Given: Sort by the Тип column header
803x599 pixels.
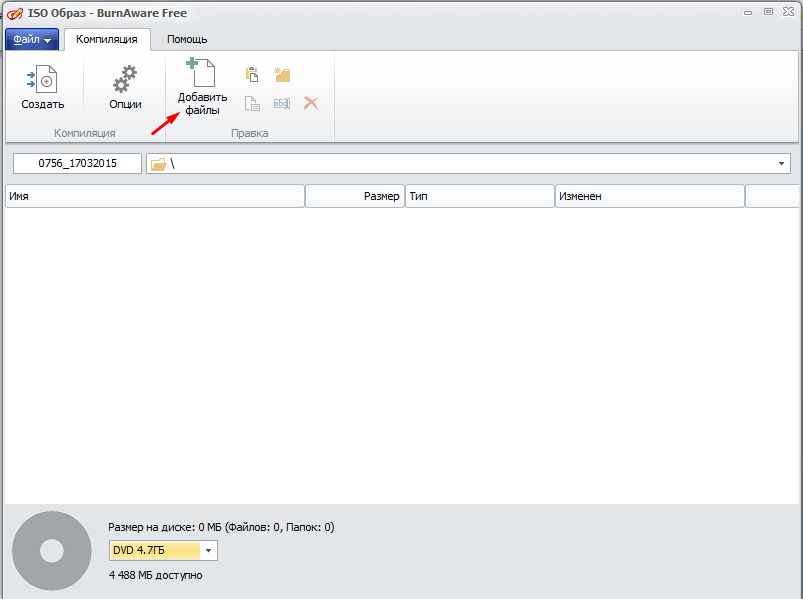Looking at the screenshot, I should [x=480, y=197].
